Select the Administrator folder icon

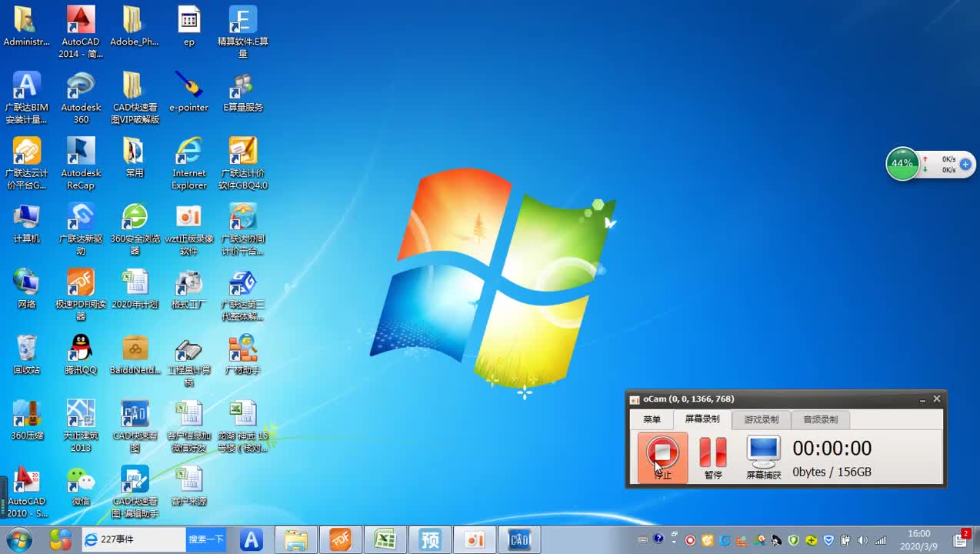coord(26,26)
